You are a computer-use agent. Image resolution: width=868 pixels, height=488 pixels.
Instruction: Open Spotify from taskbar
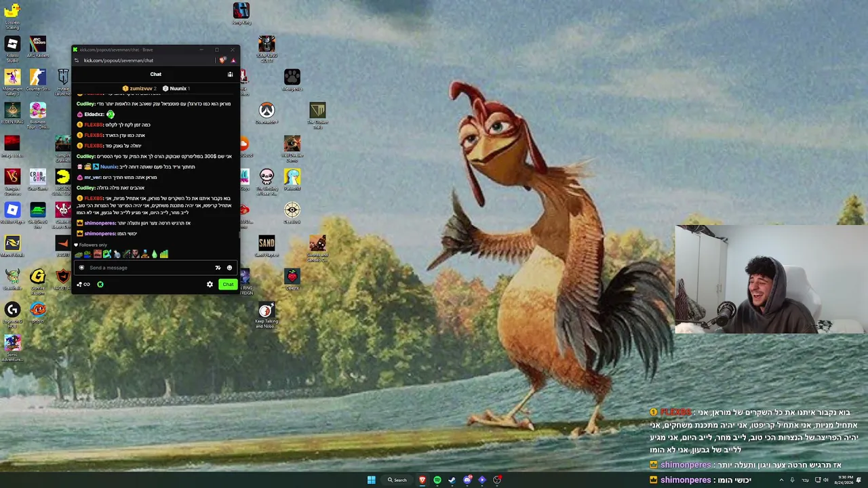[x=437, y=480]
